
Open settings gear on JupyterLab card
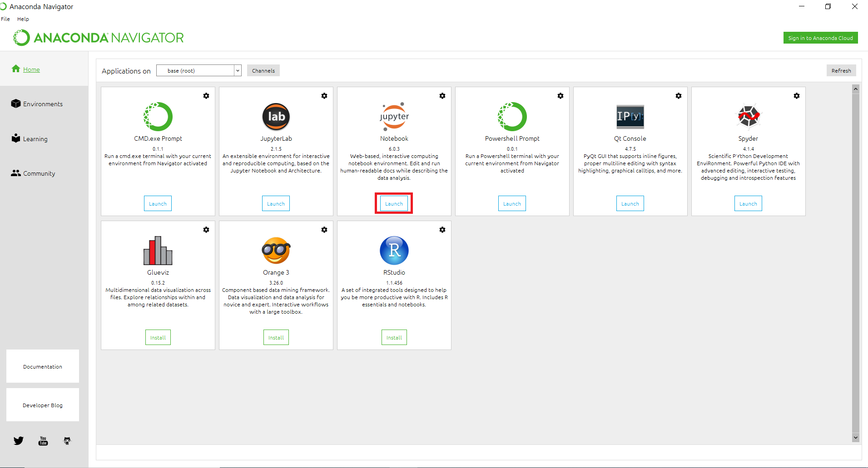324,96
